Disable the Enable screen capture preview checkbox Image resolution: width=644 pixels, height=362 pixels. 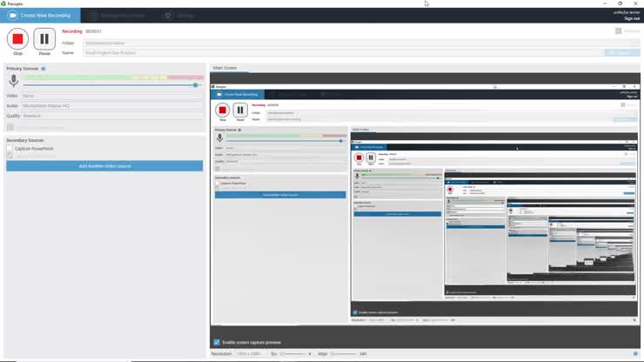[217, 342]
